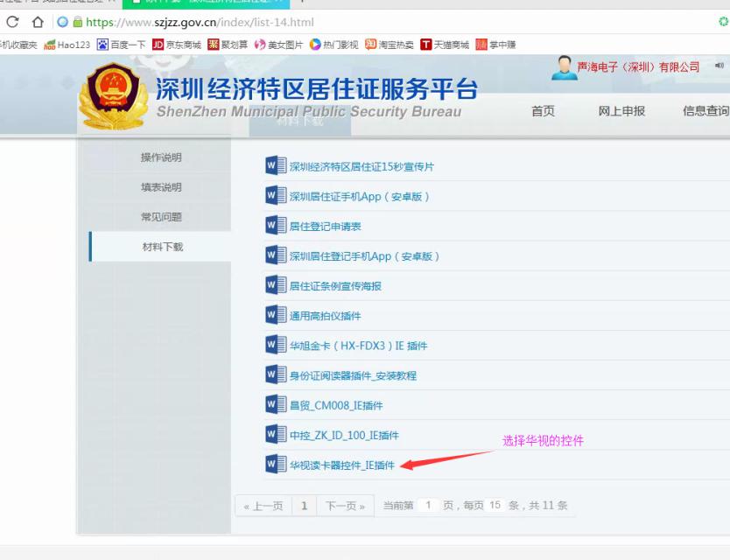Reload the page with the refresh button
The width and height of the screenshot is (730, 560).
pos(12,22)
